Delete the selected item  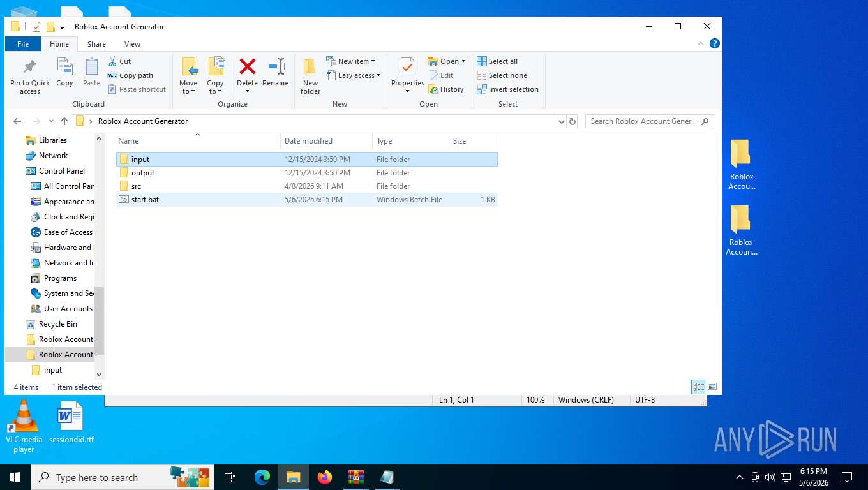coord(247,75)
